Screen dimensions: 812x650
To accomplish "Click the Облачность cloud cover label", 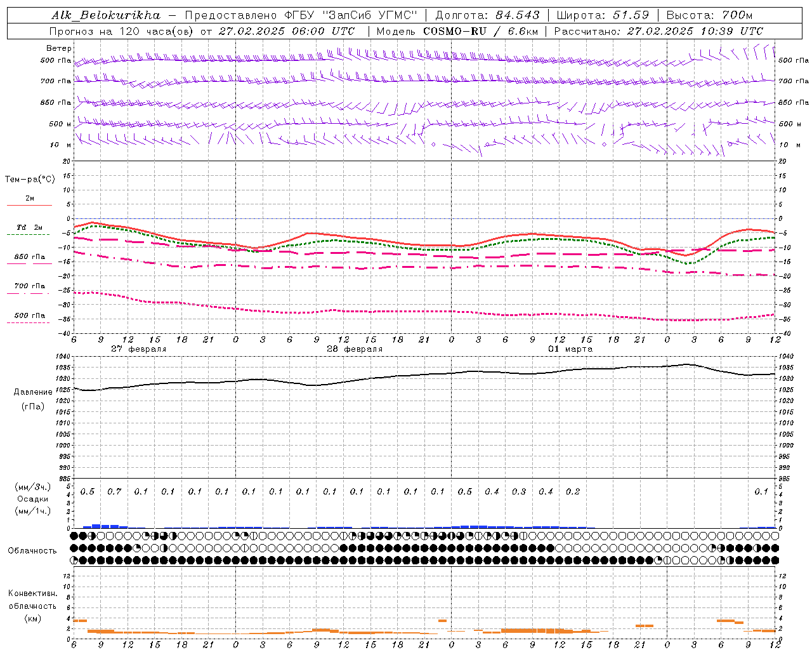I will (x=32, y=551).
